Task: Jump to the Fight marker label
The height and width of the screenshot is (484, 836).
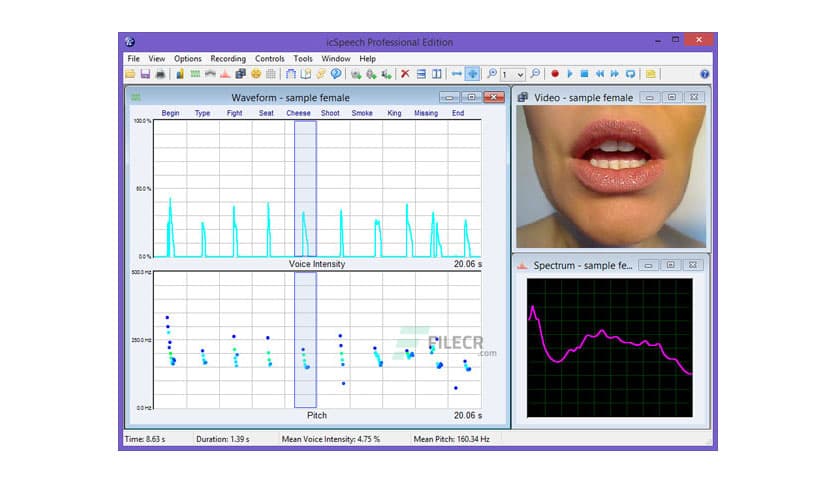Action: (235, 113)
